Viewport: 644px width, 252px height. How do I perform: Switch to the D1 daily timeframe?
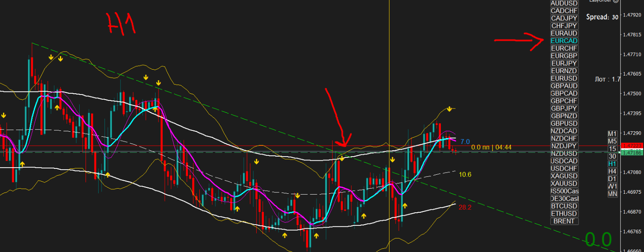tap(612, 179)
